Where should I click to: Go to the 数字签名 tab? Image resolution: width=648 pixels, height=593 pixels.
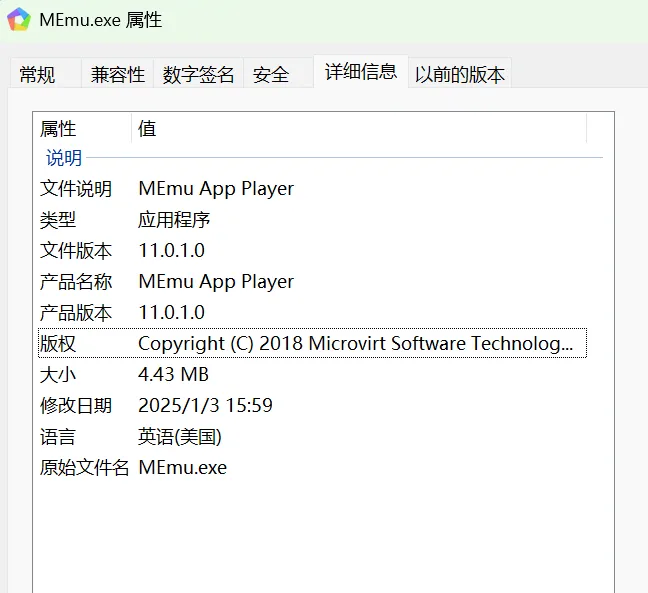tap(198, 74)
